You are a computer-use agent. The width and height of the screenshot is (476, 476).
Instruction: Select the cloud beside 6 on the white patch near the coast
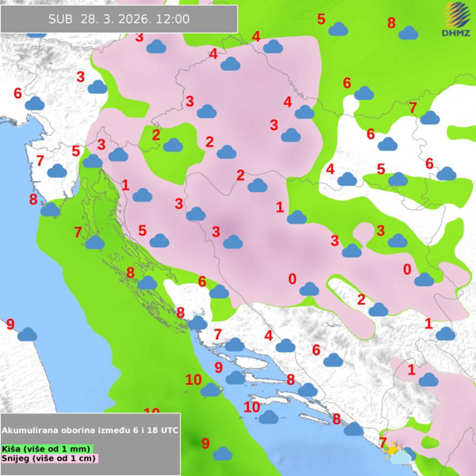coord(219,291)
